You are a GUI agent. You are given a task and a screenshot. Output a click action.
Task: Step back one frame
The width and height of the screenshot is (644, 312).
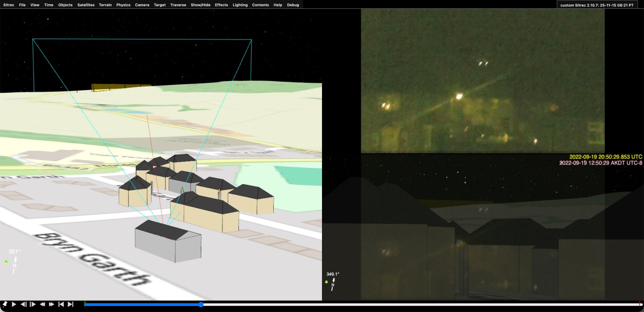coord(24,304)
